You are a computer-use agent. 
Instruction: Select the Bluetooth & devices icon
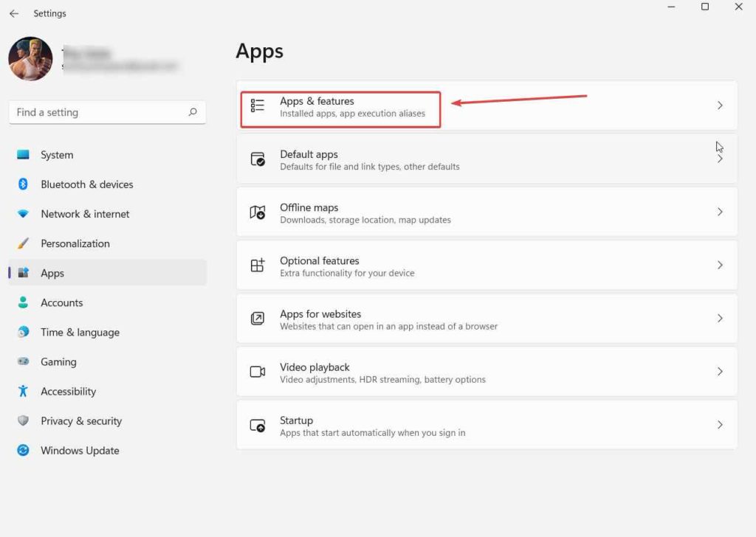pyautogui.click(x=22, y=184)
